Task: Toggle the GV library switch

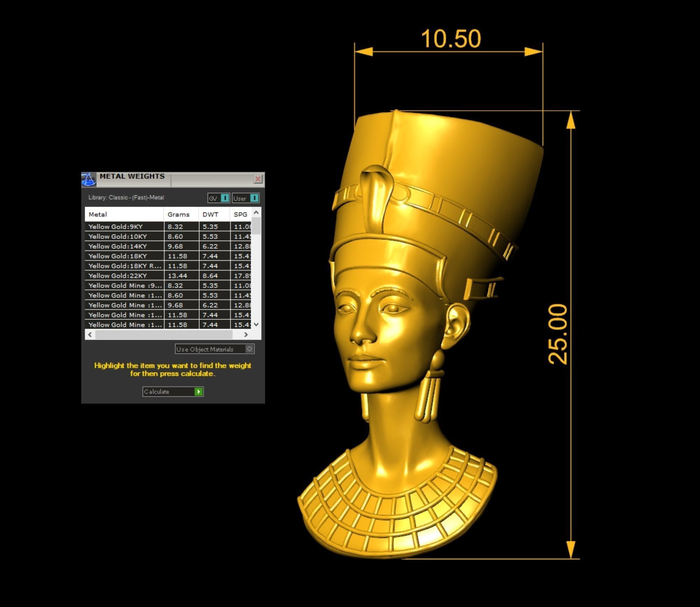Action: tap(219, 198)
